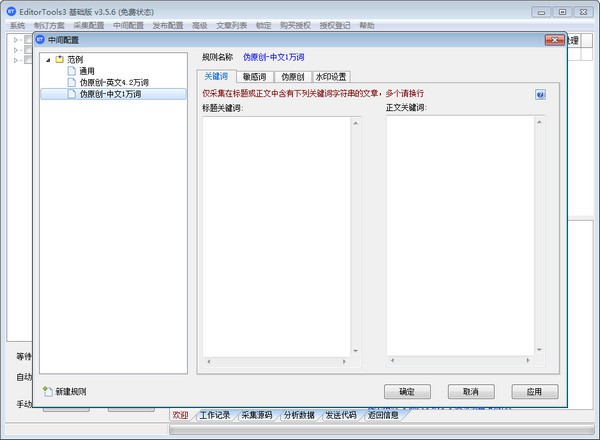Collapse the 范例 tree node
This screenshot has height=440, width=600.
pos(47,60)
